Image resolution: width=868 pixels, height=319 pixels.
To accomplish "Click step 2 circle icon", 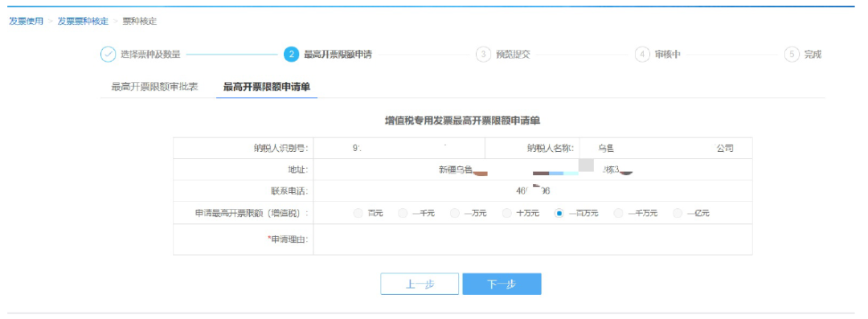I will (x=291, y=55).
